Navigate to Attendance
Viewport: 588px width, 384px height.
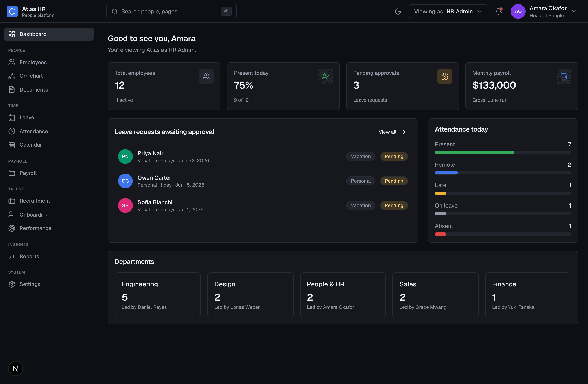point(49,131)
